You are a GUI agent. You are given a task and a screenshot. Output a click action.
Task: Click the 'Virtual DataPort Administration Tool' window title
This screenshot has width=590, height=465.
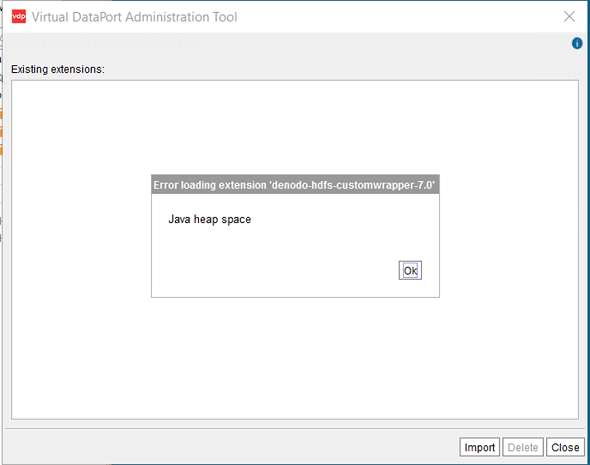[x=134, y=17]
